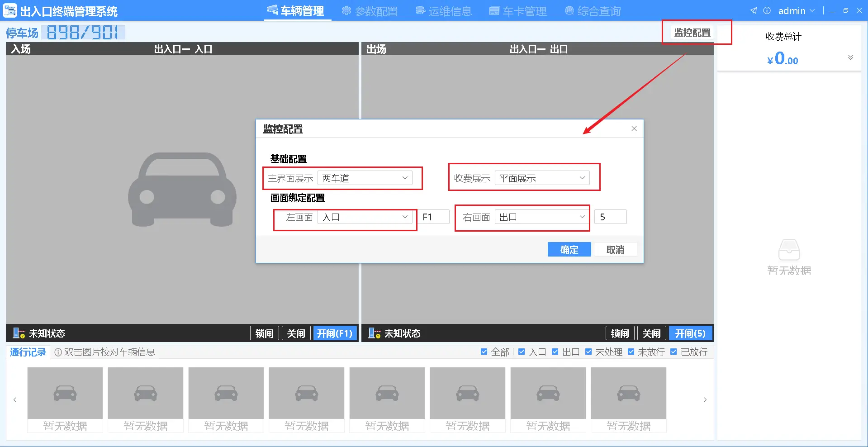
Task: Open the 收费展示 dropdown
Action: (542, 178)
